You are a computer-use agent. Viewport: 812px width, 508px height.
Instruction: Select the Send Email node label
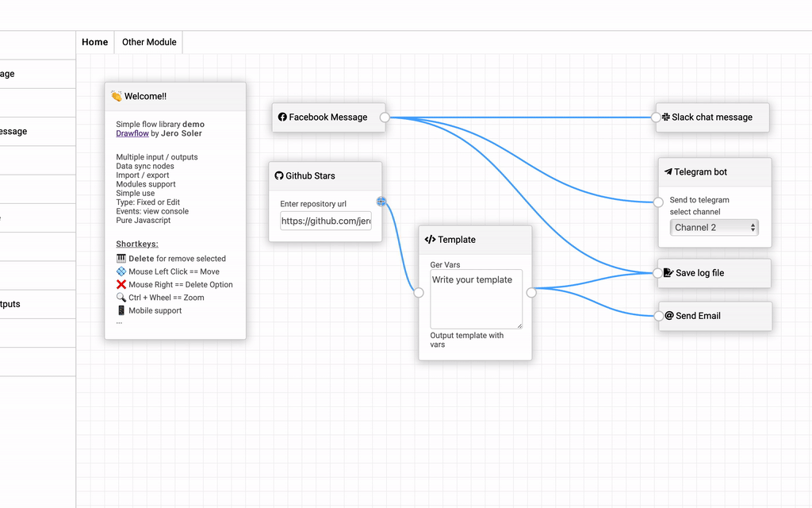tap(698, 316)
